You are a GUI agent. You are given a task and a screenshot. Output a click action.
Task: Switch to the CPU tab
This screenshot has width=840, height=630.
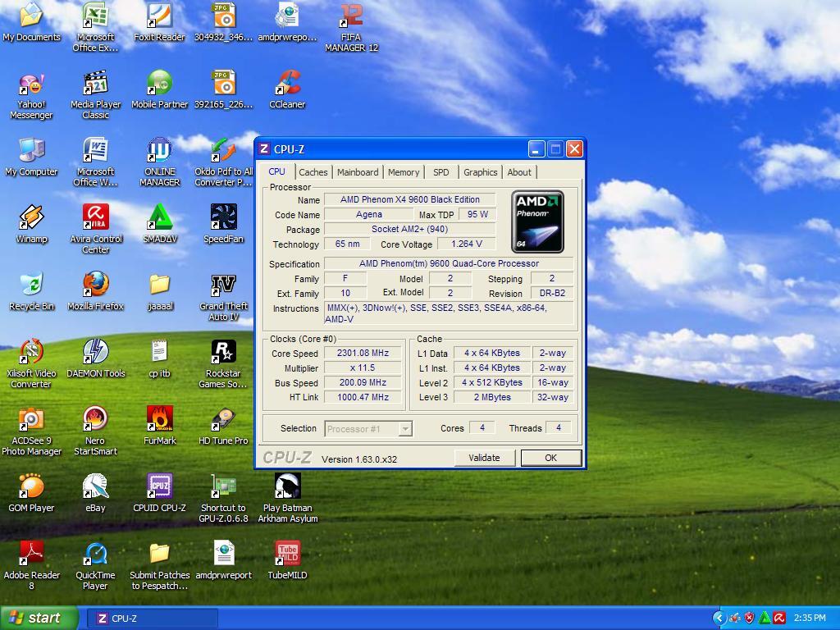[276, 171]
